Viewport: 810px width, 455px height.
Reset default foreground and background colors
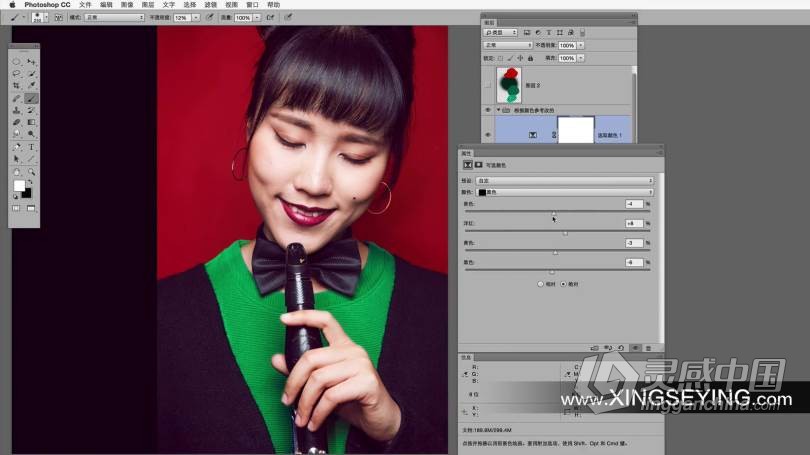coord(15,197)
